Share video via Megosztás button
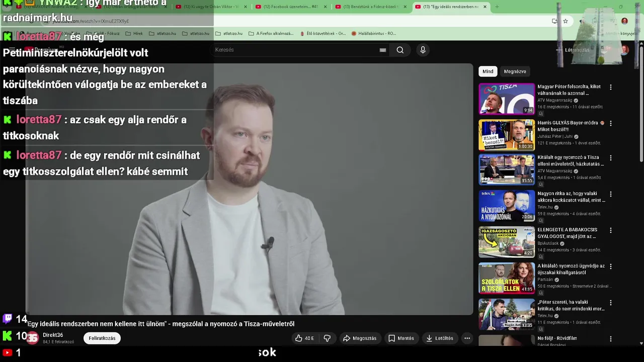The width and height of the screenshot is (644, 362). click(x=360, y=338)
